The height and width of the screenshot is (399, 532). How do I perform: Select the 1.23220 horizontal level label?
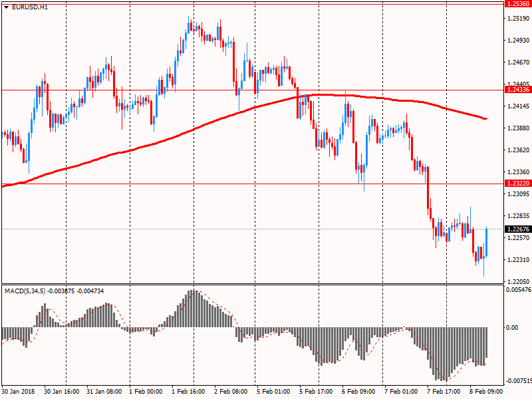pos(518,184)
